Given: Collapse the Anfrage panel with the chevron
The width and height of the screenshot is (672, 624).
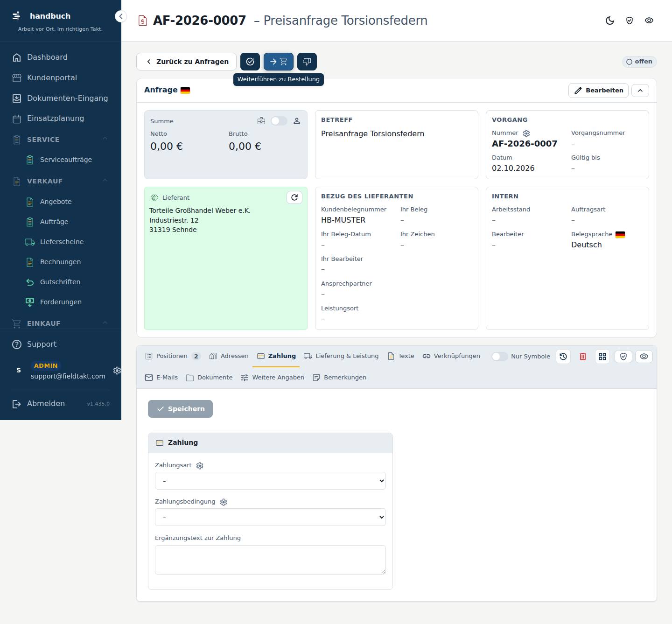Looking at the screenshot, I should pyautogui.click(x=640, y=91).
